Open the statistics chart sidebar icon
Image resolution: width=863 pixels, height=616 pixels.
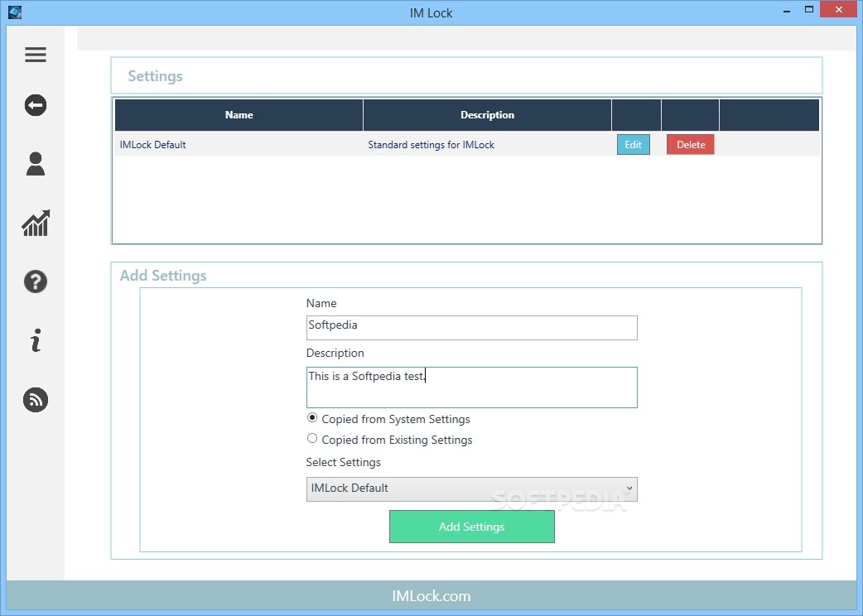(36, 223)
